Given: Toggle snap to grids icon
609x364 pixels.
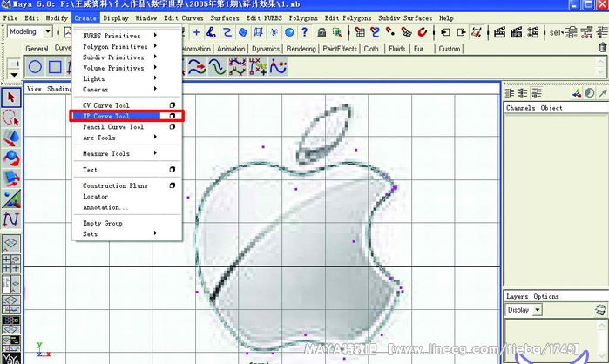Looking at the screenshot, I should (x=360, y=32).
